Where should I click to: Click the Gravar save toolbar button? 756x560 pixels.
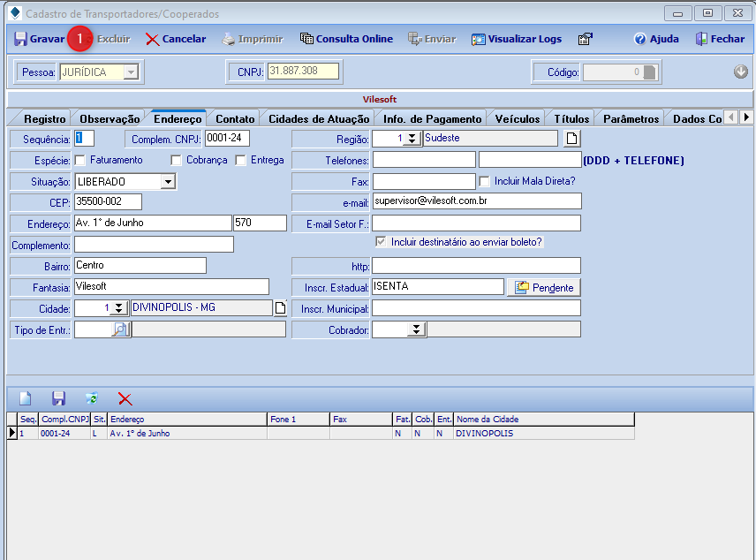[39, 39]
